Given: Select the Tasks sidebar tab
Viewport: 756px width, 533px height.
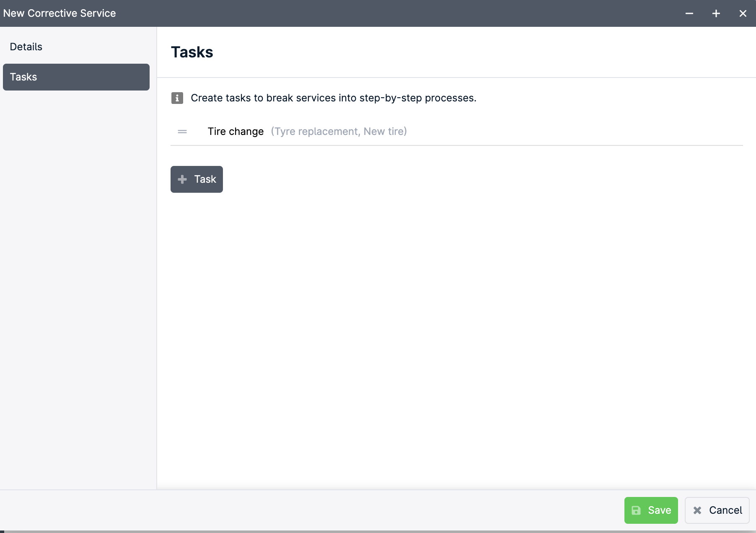Looking at the screenshot, I should [76, 77].
